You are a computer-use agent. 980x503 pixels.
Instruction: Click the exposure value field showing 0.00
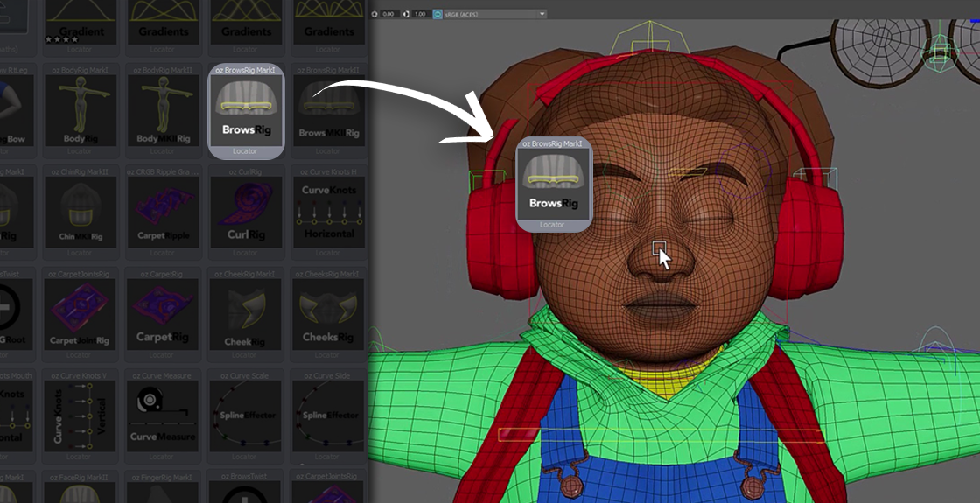coord(388,13)
